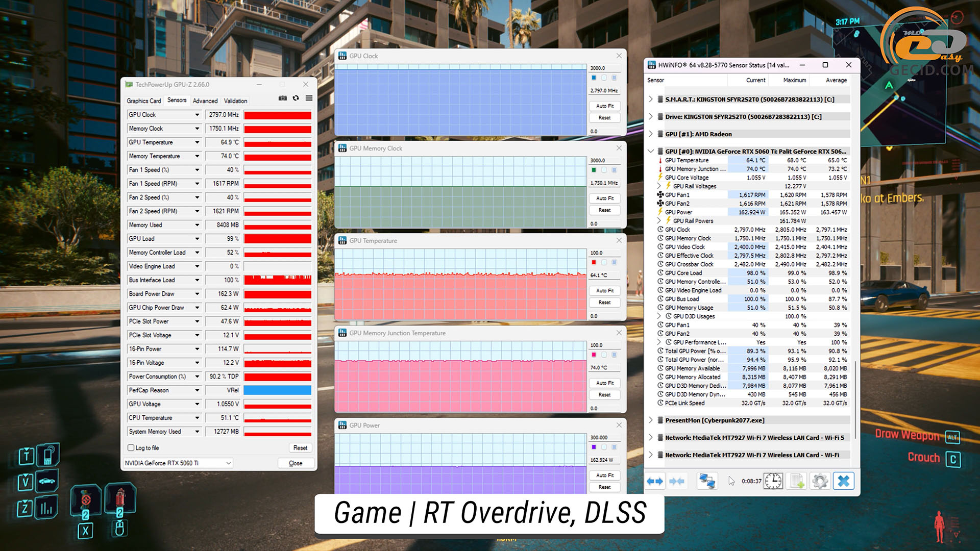Switch to Graphics Card tab
This screenshot has width=980, height=551.
144,101
